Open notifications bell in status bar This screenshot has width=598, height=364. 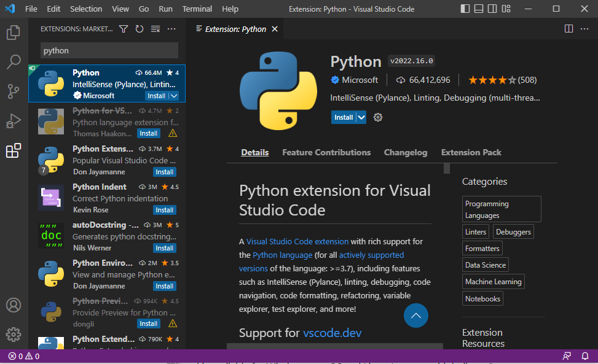(x=585, y=357)
